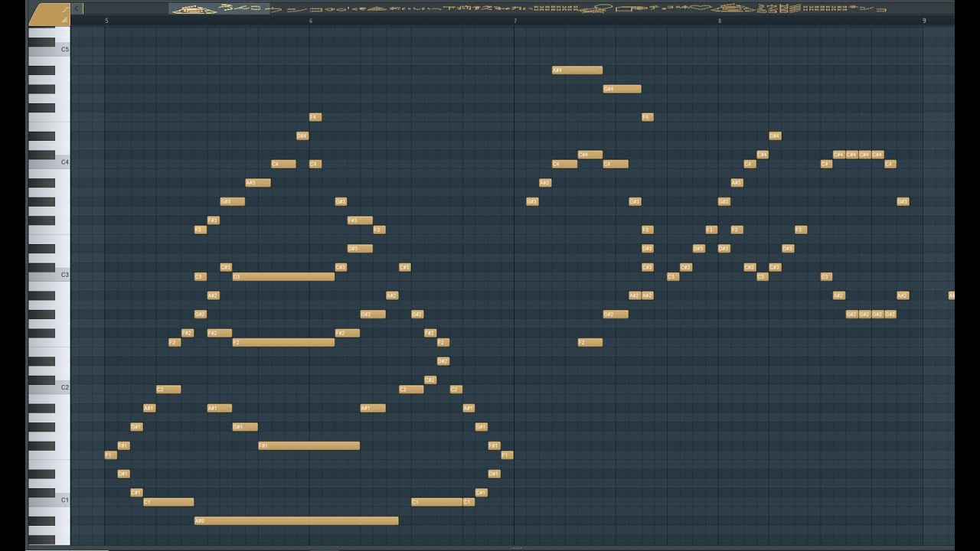Select the long F#1 sustained note
Viewport: 980px width, 551px height.
[309, 446]
